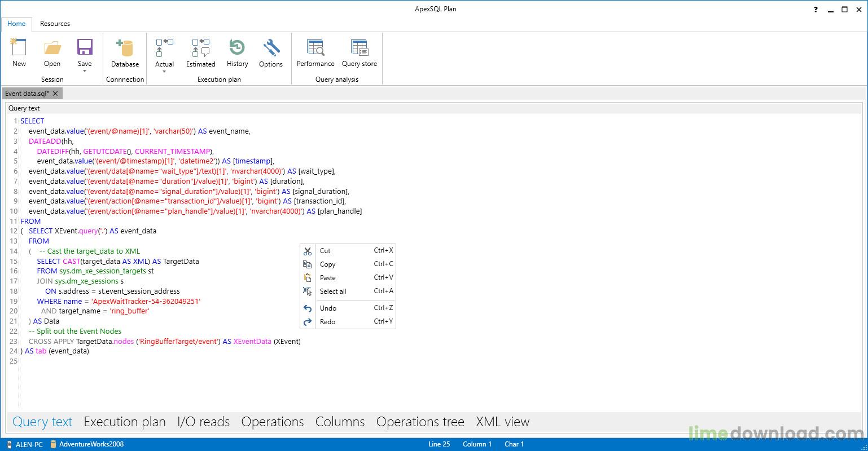
Task: Switch to the Execution plan view
Action: (125, 422)
